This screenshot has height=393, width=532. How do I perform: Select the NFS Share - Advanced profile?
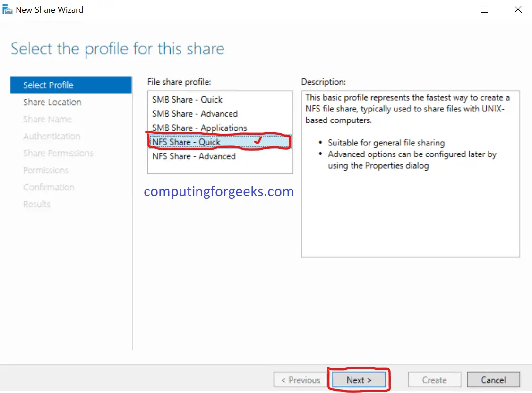(195, 156)
